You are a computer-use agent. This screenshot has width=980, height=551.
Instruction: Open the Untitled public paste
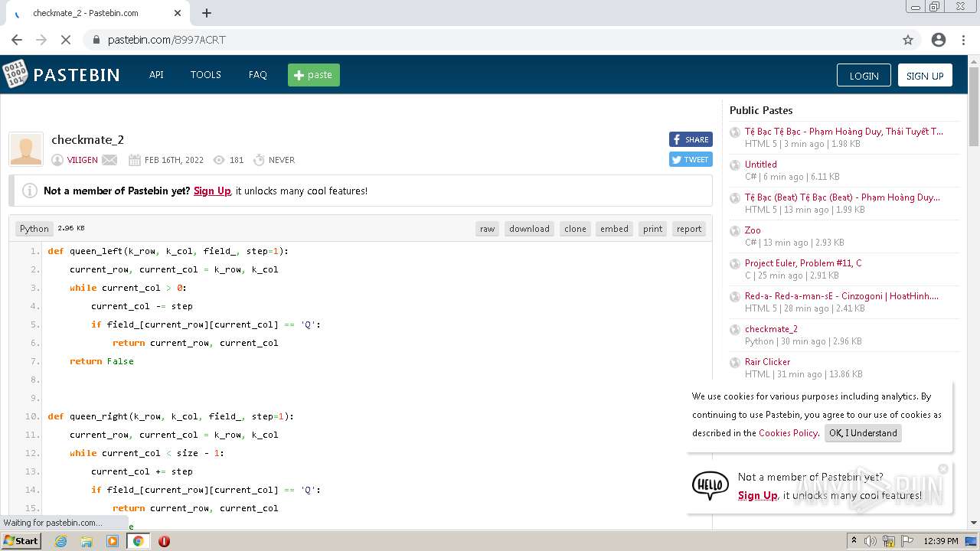[761, 164]
